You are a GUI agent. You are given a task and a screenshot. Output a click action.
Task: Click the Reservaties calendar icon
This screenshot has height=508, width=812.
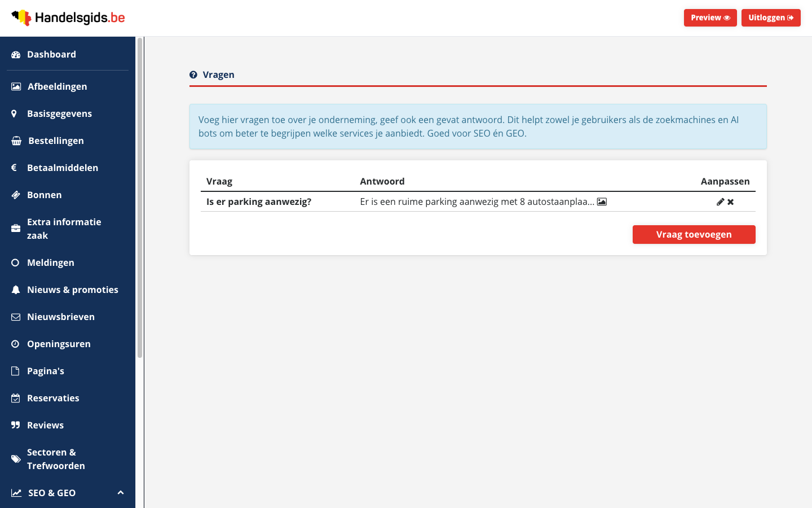pos(15,398)
